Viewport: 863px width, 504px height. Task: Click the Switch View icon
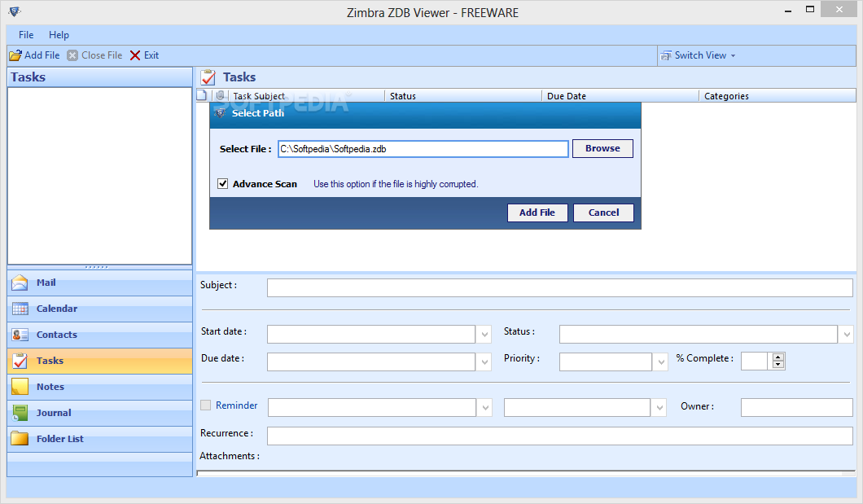pyautogui.click(x=666, y=55)
